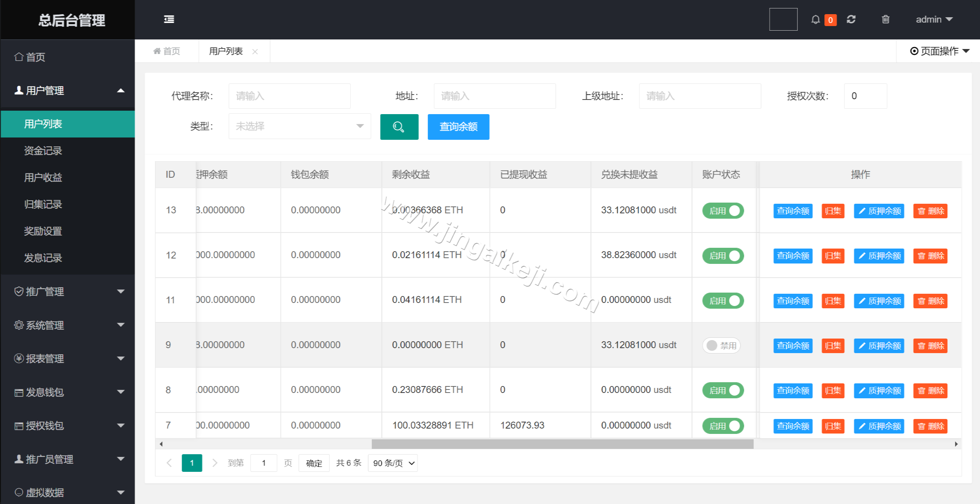The width and height of the screenshot is (980, 504).
Task: Toggle the sidebar collapse icon
Action: 169,19
